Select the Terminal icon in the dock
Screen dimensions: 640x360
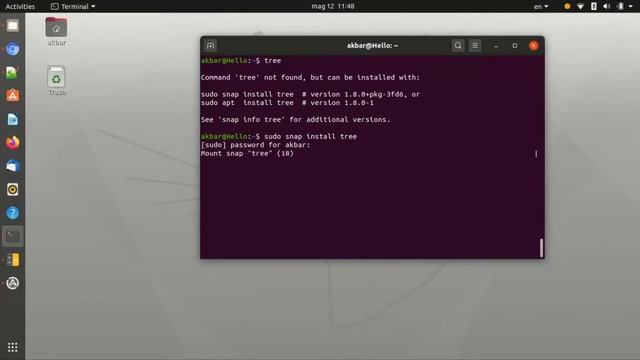13,236
